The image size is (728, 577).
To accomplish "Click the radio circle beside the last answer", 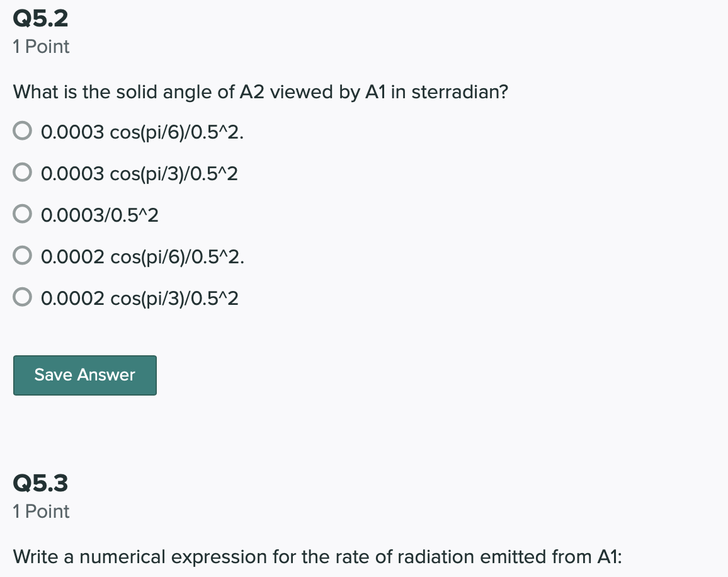I will [x=22, y=297].
